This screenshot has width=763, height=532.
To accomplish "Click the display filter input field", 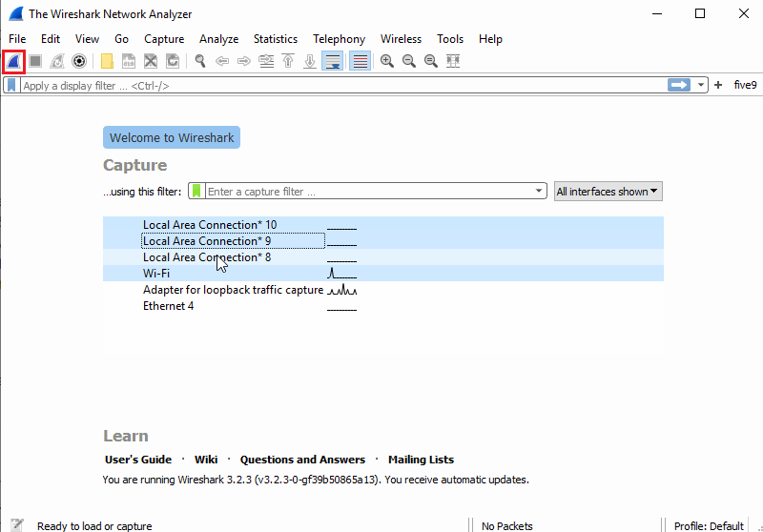I will [x=343, y=86].
